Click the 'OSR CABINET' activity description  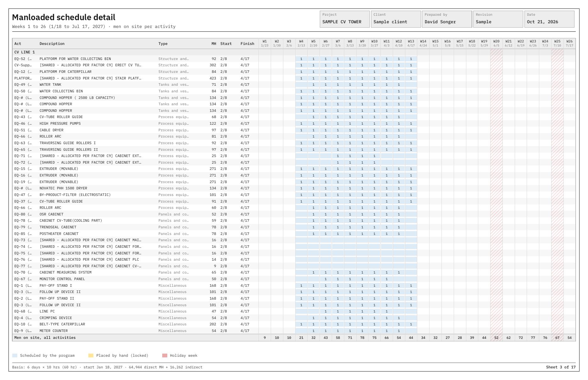coord(52,214)
